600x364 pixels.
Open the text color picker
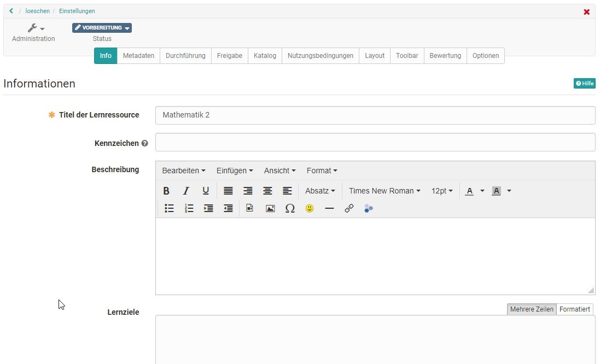470,191
